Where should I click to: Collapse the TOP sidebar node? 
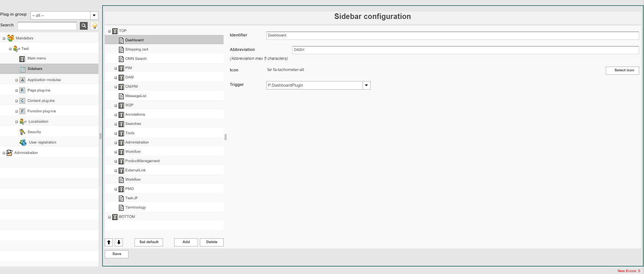(110, 32)
